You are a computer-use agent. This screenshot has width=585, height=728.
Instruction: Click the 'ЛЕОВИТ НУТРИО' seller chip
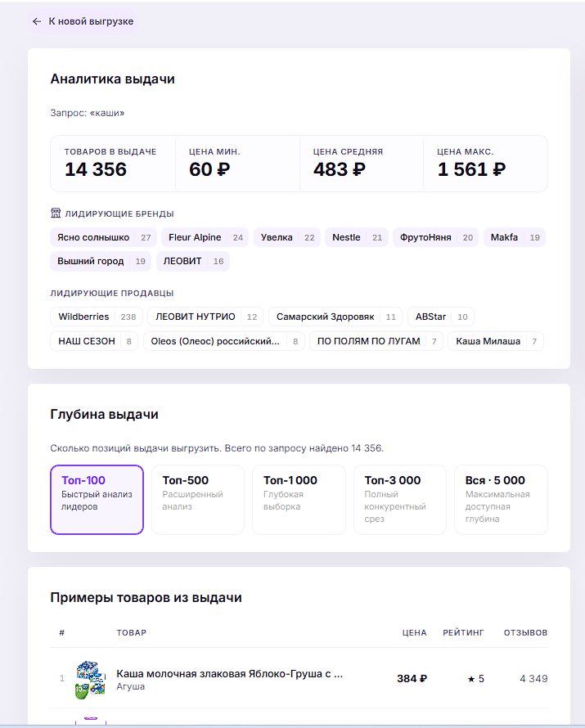click(205, 317)
